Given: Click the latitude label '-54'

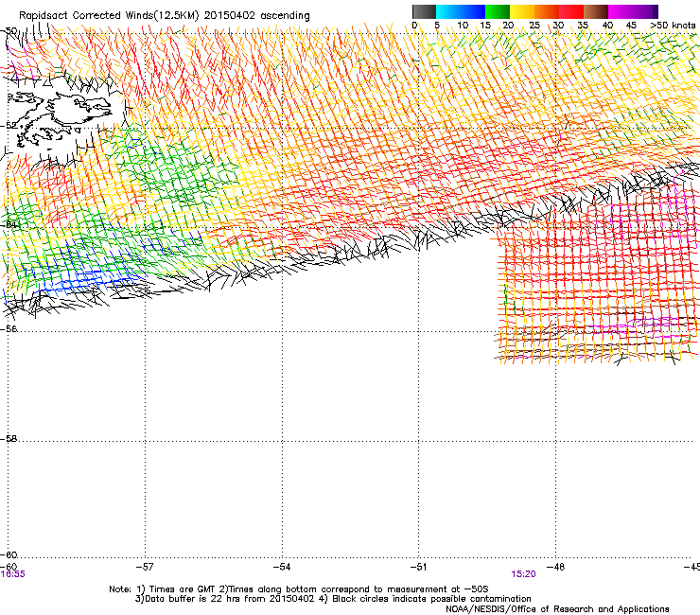Looking at the screenshot, I should 9,224.
